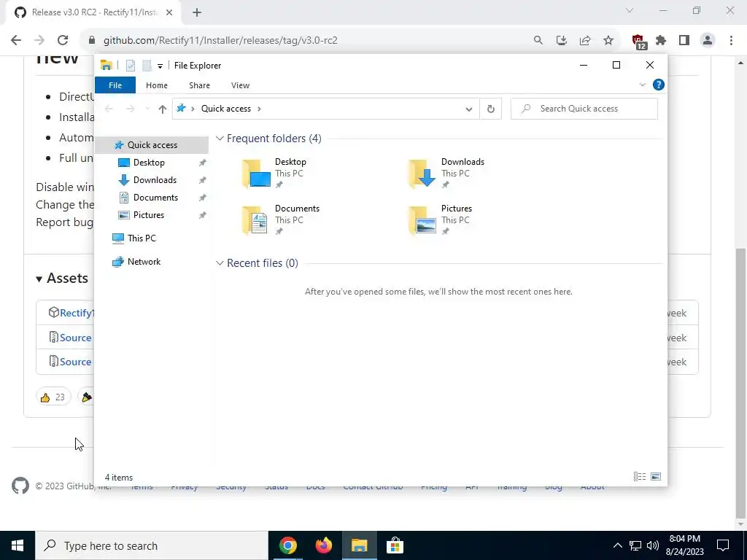Select the Desktop folder icon in Frequent folders

click(x=256, y=174)
